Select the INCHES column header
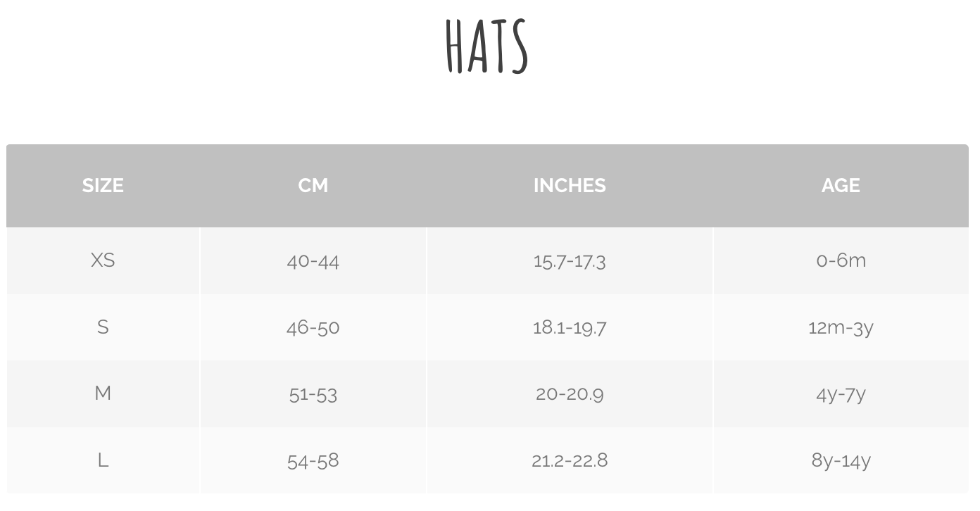Image resolution: width=980 pixels, height=511 pixels. 570,185
